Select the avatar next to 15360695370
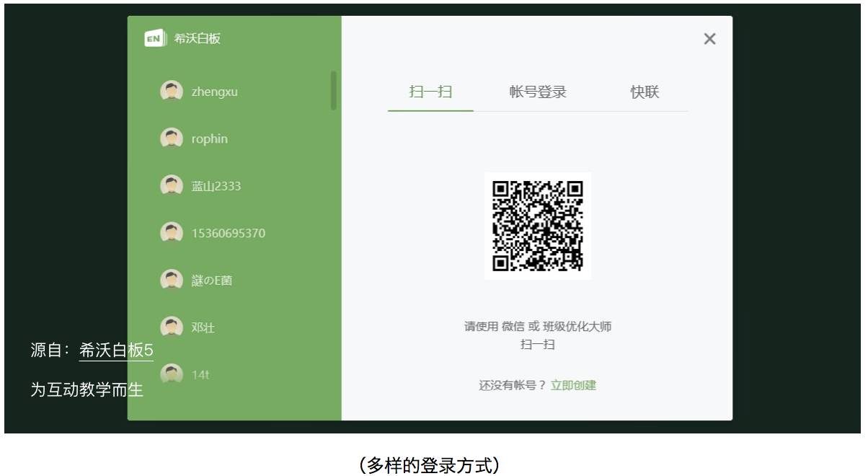This screenshot has width=868, height=476. [171, 233]
